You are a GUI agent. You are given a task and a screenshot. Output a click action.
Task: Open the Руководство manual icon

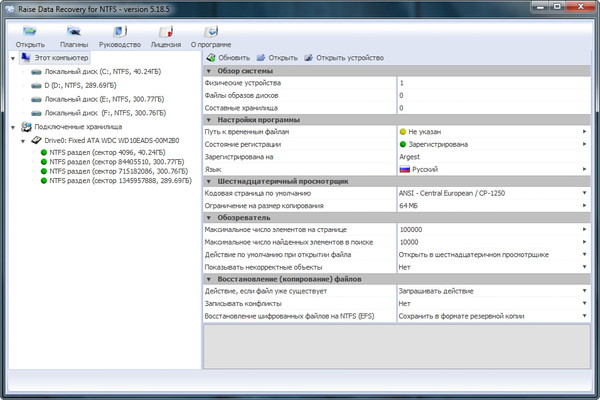[120, 31]
